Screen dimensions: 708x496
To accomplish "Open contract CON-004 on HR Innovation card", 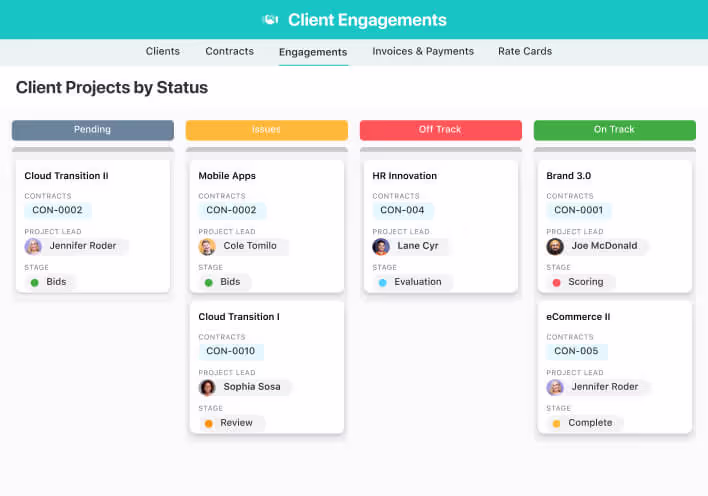I will click(403, 210).
